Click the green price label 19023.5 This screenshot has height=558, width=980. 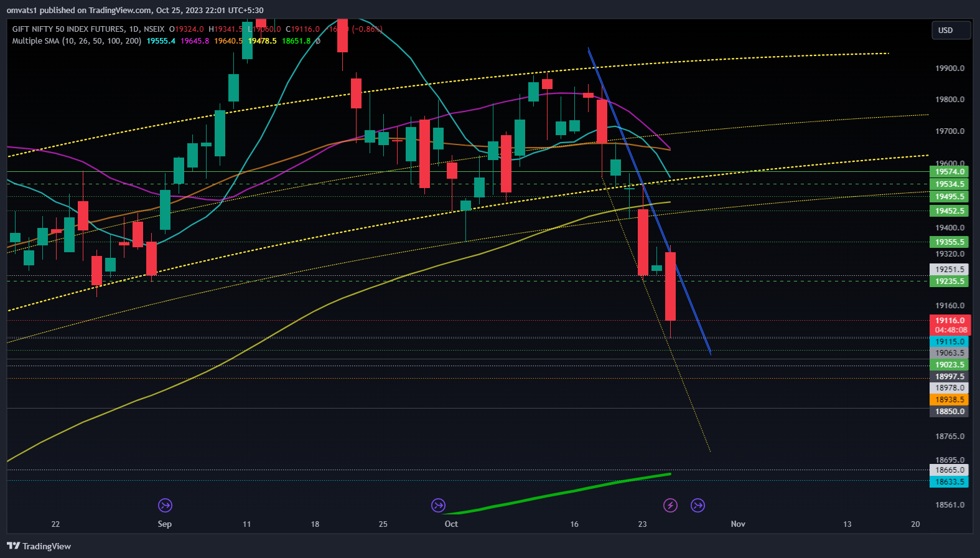pyautogui.click(x=950, y=365)
